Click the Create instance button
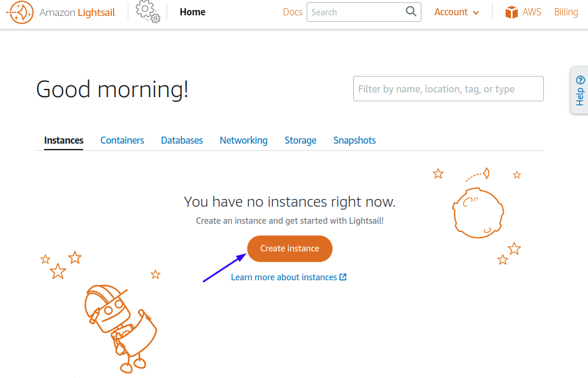Image resolution: width=588 pixels, height=378 pixels. coord(290,248)
